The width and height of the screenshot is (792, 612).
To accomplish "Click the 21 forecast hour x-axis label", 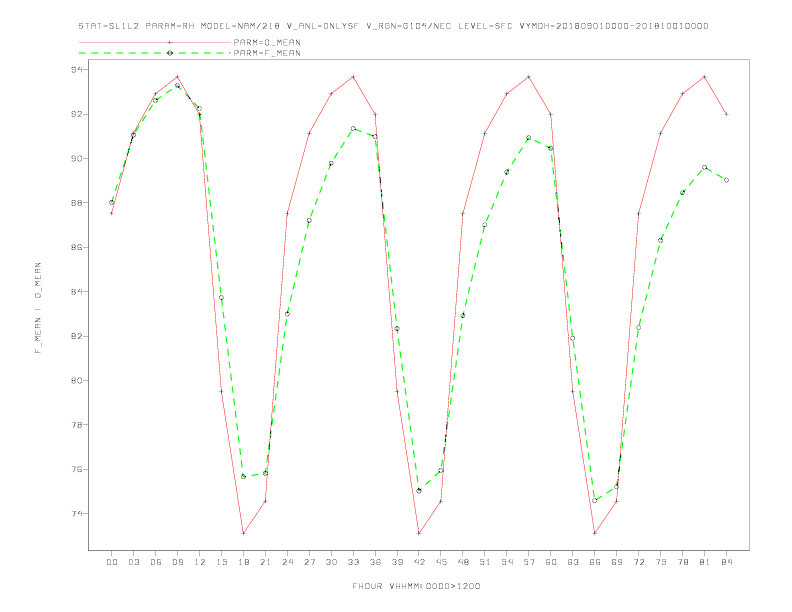I will (x=265, y=562).
